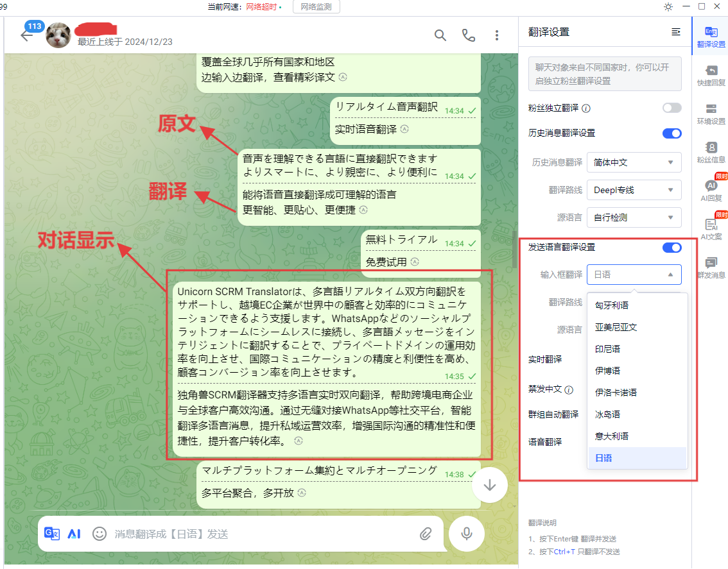Choose 冰岛语 from the language list
This screenshot has height=569, width=728.
pos(637,414)
